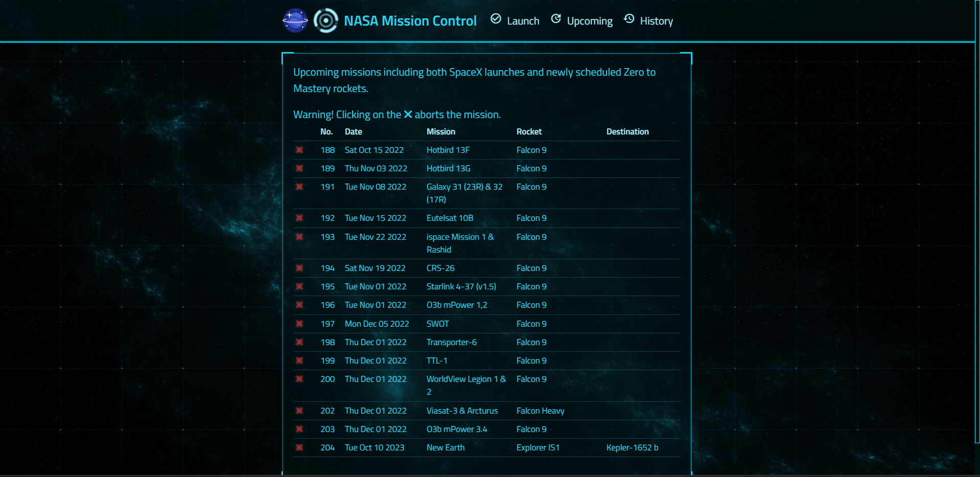Click the Falcon Heavy rocket link
This screenshot has height=477, width=980.
click(540, 411)
